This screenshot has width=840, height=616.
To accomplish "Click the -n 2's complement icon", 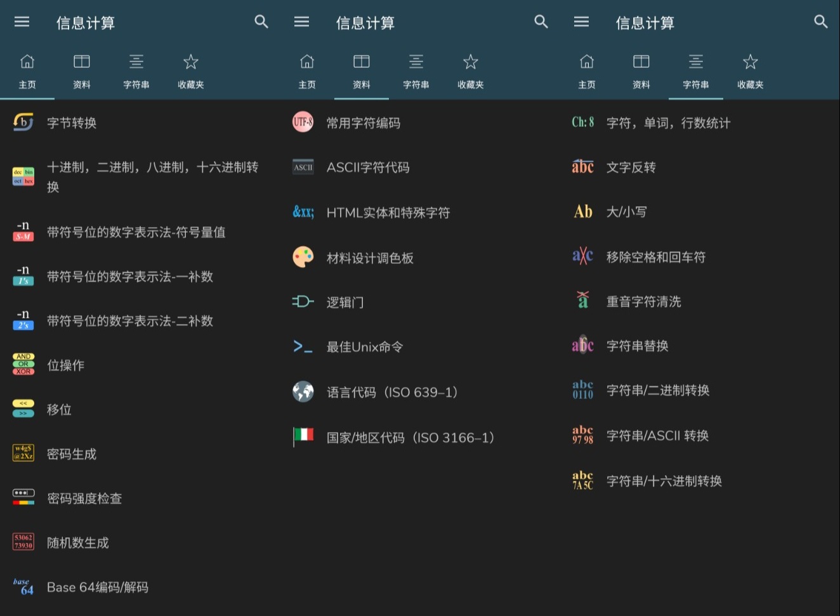I will coord(23,320).
